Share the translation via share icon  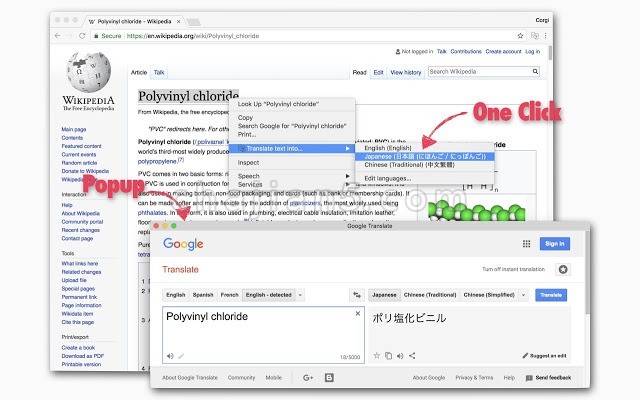[412, 356]
